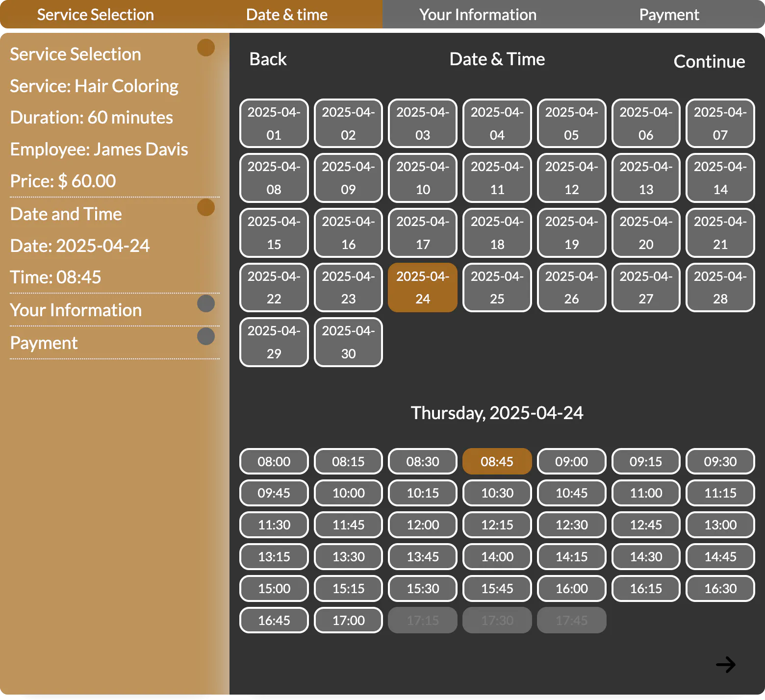
Task: Choose the 11:45 time slot
Action: tap(349, 525)
